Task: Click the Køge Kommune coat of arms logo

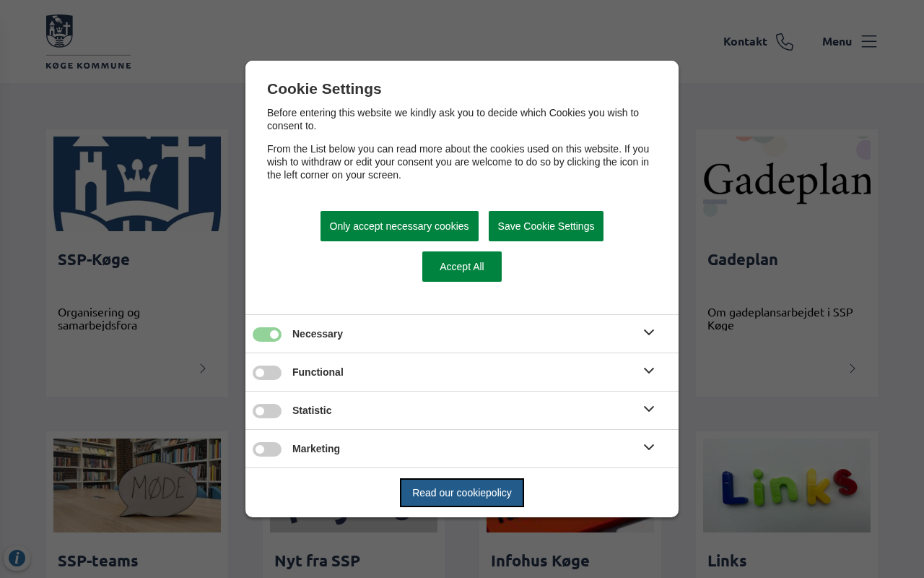Action: [x=60, y=32]
